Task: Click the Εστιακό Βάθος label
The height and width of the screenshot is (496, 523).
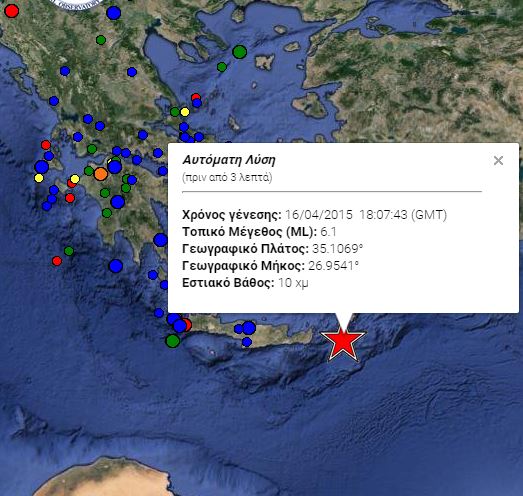Action: 228,283
